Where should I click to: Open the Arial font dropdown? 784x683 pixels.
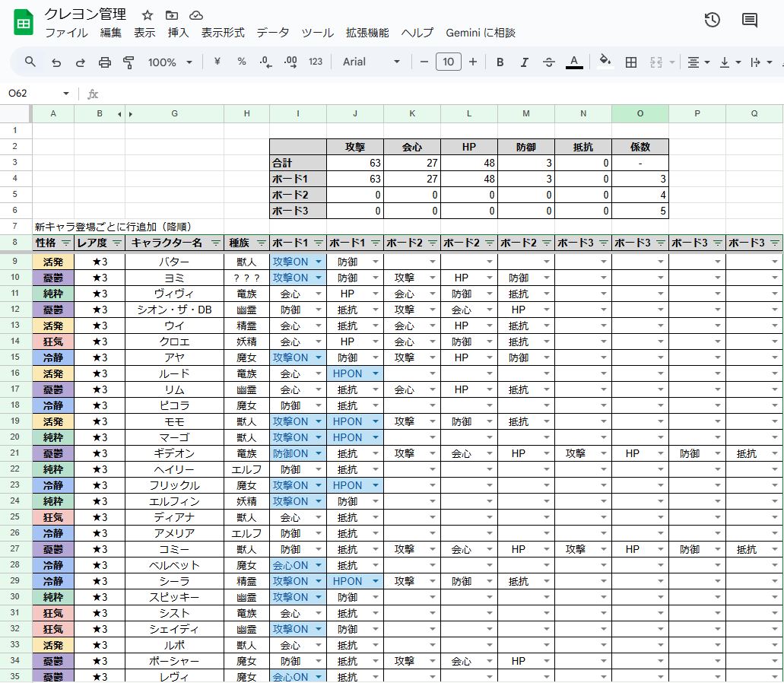point(371,62)
